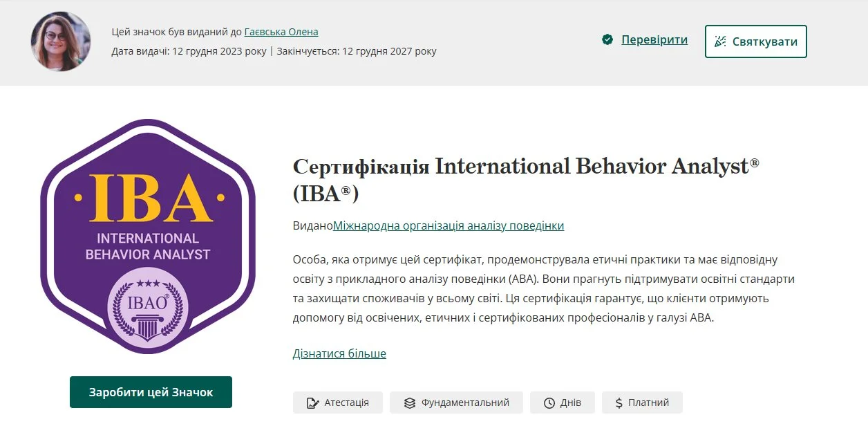Open the recipient profile photo
This screenshot has height=435, width=868.
(x=61, y=41)
